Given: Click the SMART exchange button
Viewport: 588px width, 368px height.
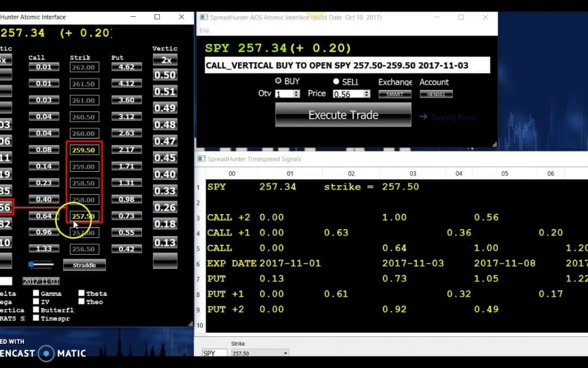Looking at the screenshot, I should click(395, 94).
